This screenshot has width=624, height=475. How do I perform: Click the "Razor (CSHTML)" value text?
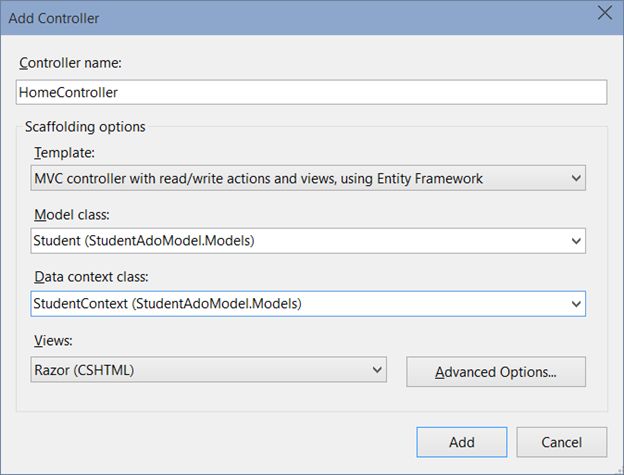[84, 370]
